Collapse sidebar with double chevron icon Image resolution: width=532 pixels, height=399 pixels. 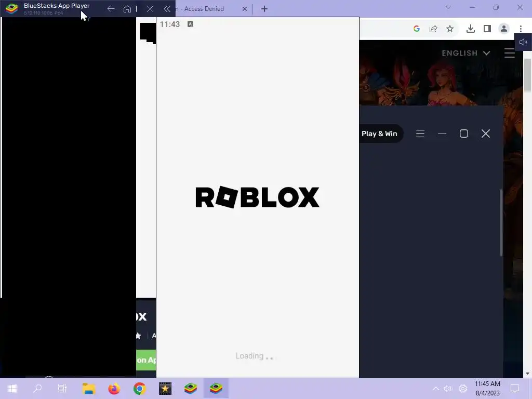[167, 9]
